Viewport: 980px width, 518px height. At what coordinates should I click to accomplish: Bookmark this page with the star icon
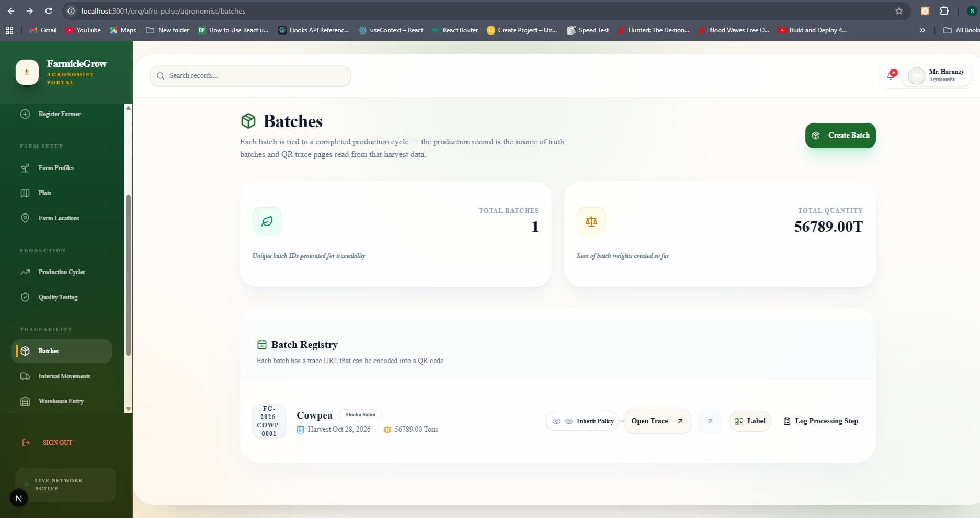point(899,11)
